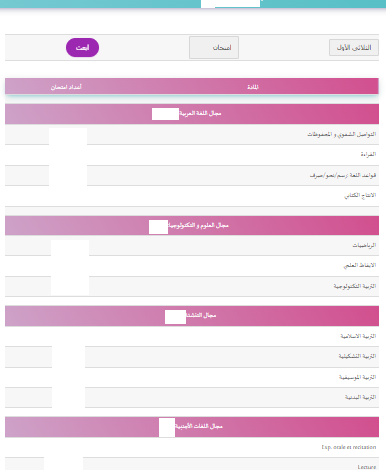
Task: Click grade field for الرياضيات row
Action: click(x=70, y=248)
